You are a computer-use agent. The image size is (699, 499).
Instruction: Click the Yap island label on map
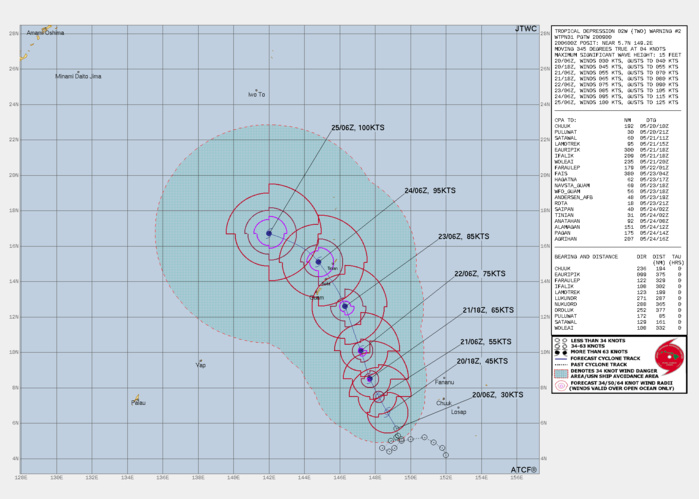(200, 364)
